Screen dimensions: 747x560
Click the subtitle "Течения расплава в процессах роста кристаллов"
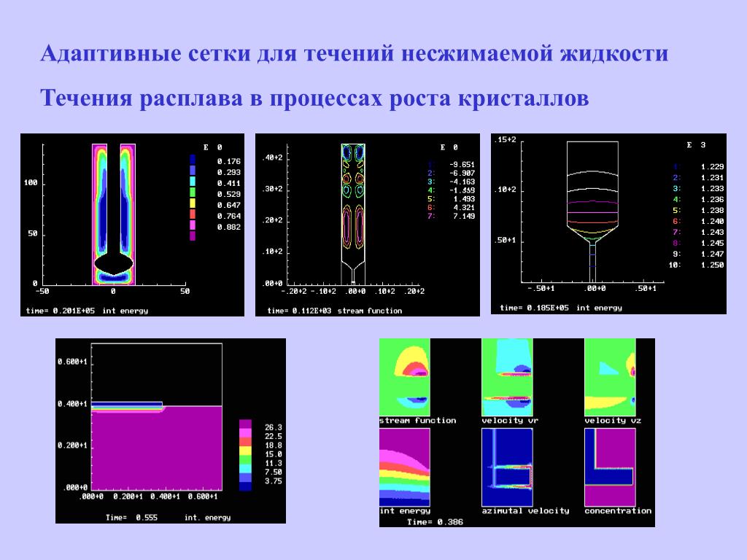tap(314, 98)
